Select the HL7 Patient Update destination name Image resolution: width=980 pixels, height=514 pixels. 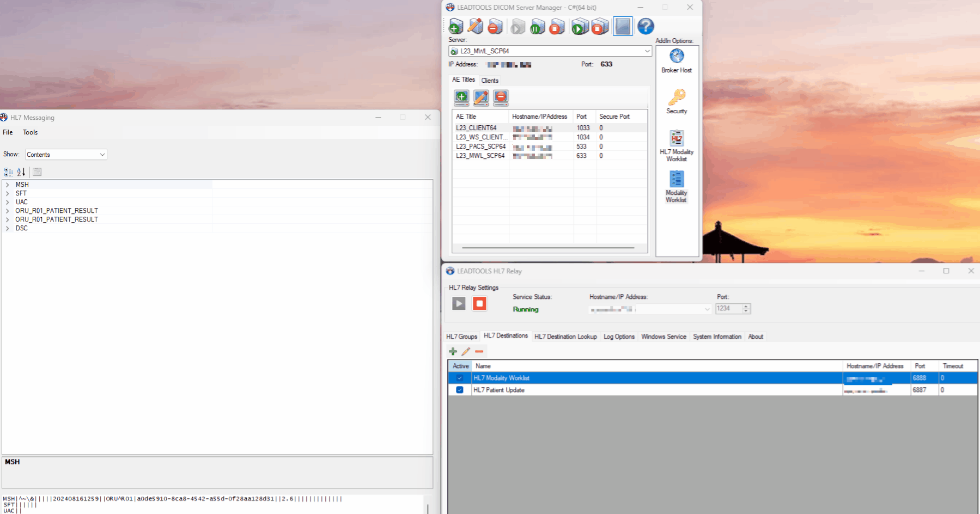499,390
